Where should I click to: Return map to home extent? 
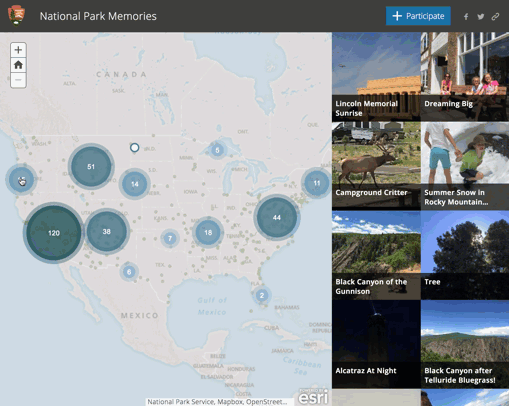(x=18, y=65)
